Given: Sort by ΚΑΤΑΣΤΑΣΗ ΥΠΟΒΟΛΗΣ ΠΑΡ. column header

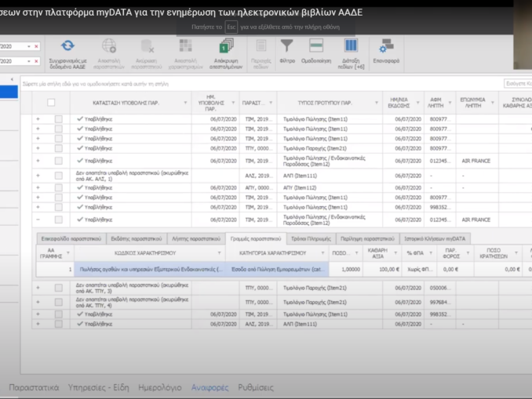Looking at the screenshot, I should coord(126,102).
